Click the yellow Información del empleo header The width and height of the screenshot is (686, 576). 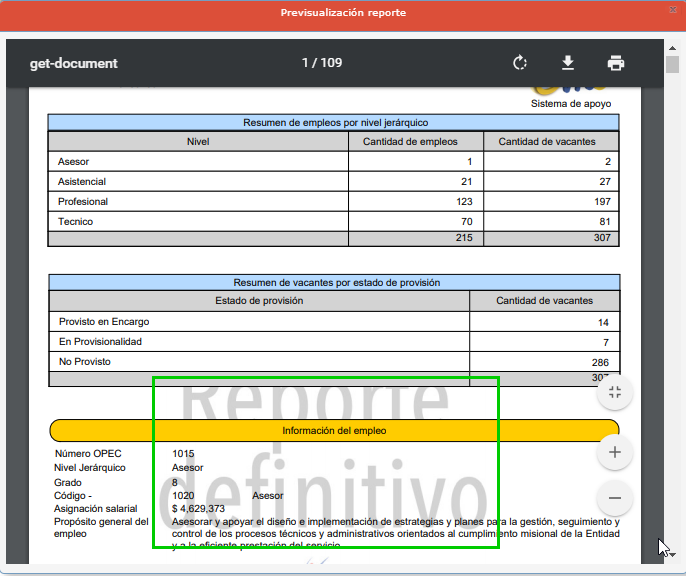pos(334,431)
